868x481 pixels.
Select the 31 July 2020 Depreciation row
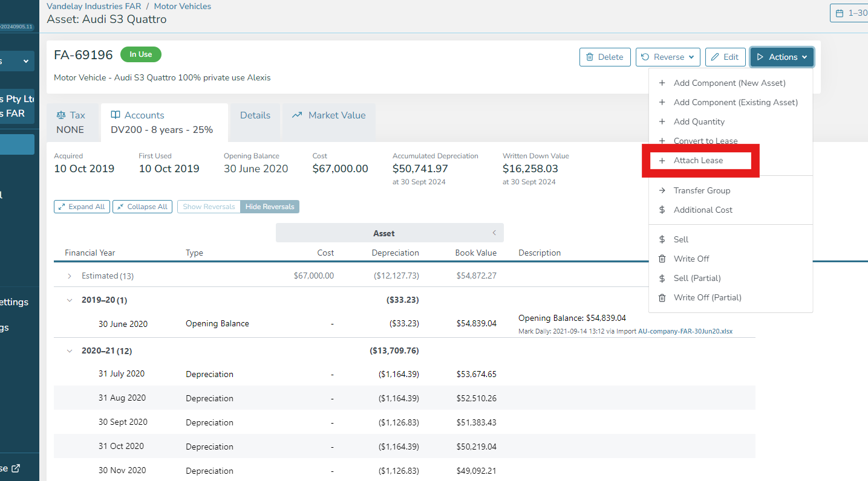pos(405,374)
